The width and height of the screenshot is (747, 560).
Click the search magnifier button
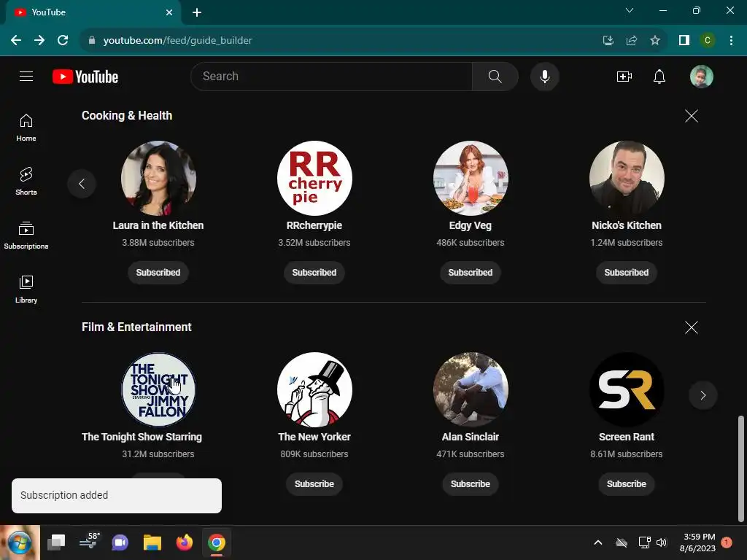[495, 76]
